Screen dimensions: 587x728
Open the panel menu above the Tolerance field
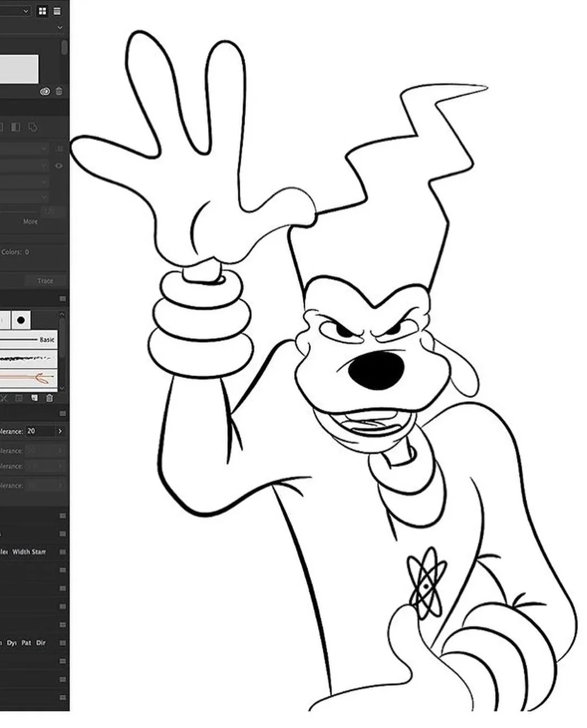pyautogui.click(x=63, y=414)
